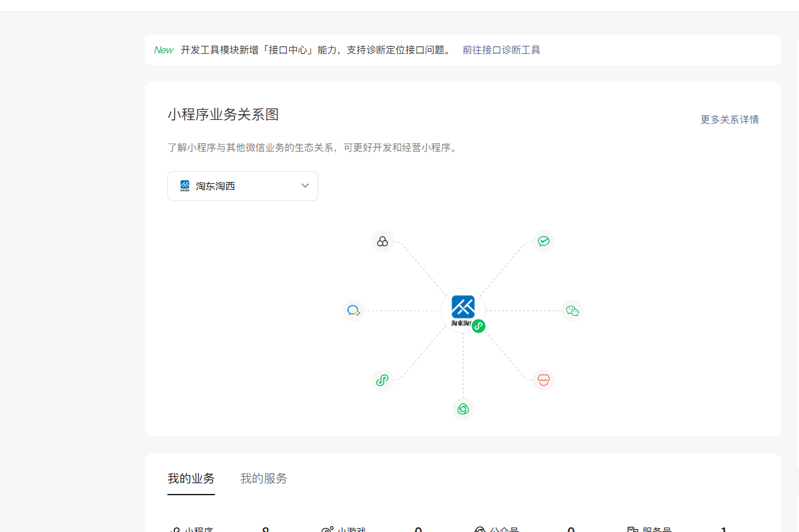Select the WeChat Pay checkmark bubble icon
Image resolution: width=799 pixels, height=532 pixels.
(x=543, y=241)
